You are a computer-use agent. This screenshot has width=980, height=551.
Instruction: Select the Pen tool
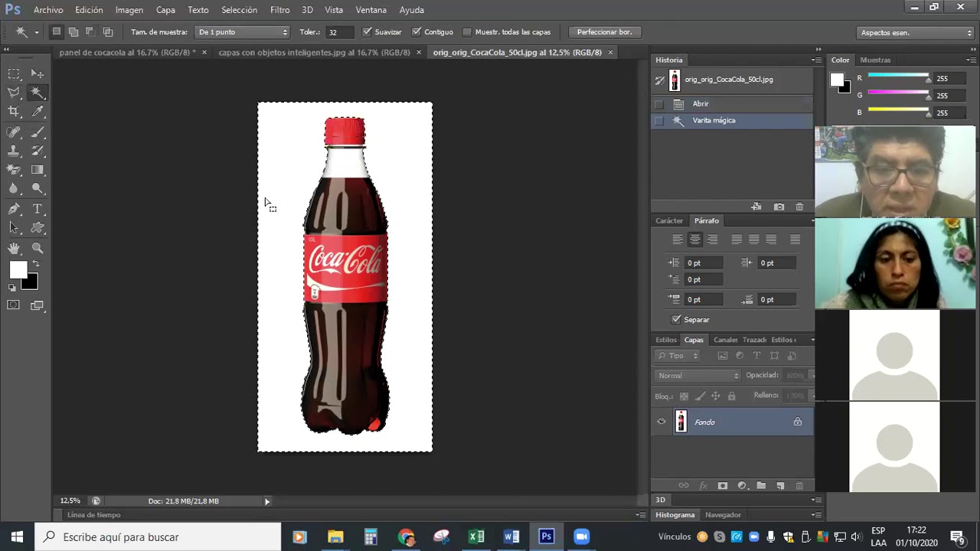(14, 209)
